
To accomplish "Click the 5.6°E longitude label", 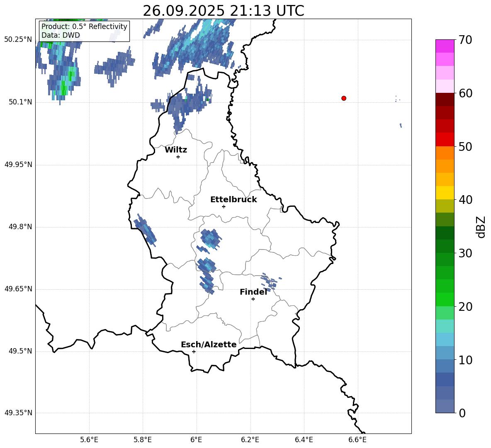I will click(89, 440).
